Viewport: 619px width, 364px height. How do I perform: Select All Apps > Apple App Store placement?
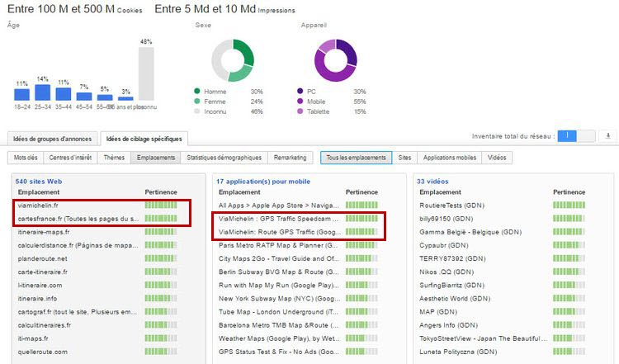pyautogui.click(x=279, y=206)
